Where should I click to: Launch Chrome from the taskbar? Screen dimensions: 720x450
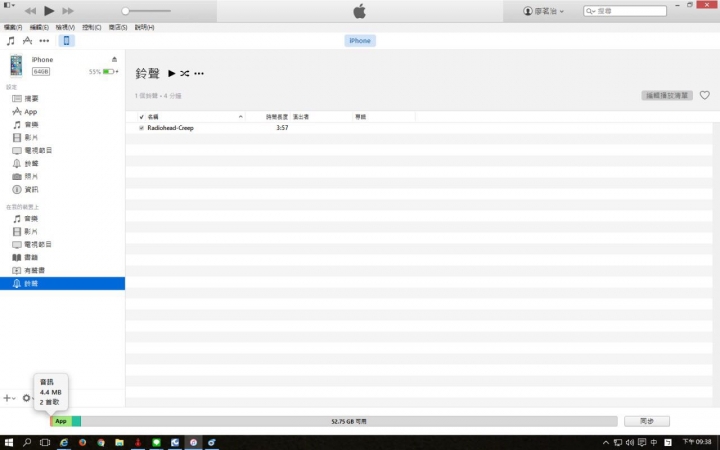(x=101, y=443)
